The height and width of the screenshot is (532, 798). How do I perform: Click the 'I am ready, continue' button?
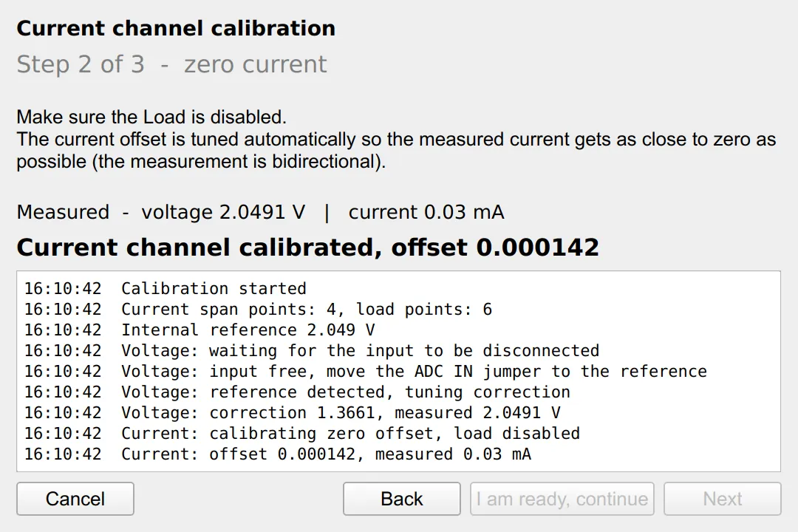[562, 499]
